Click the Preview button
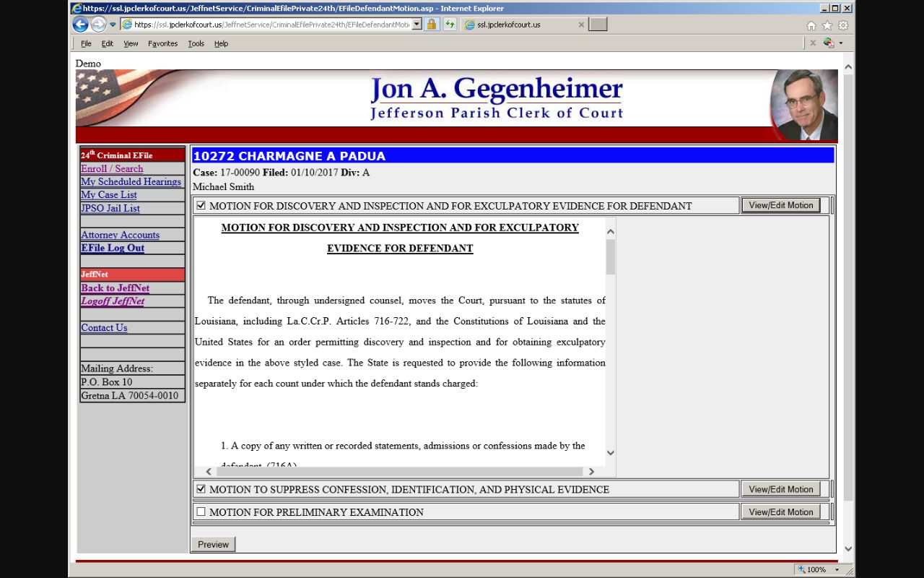Screen dimensions: 924x578 point(213,544)
